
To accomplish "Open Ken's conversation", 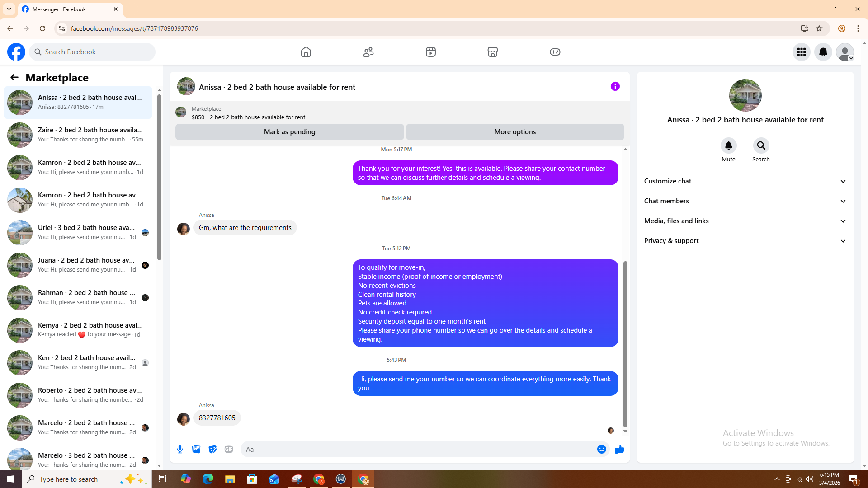I will click(78, 362).
